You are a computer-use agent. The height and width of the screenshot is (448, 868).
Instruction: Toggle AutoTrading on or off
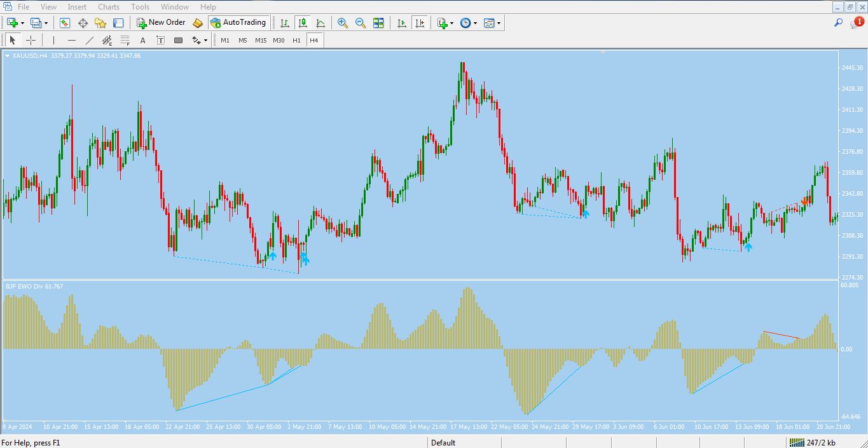[x=240, y=22]
